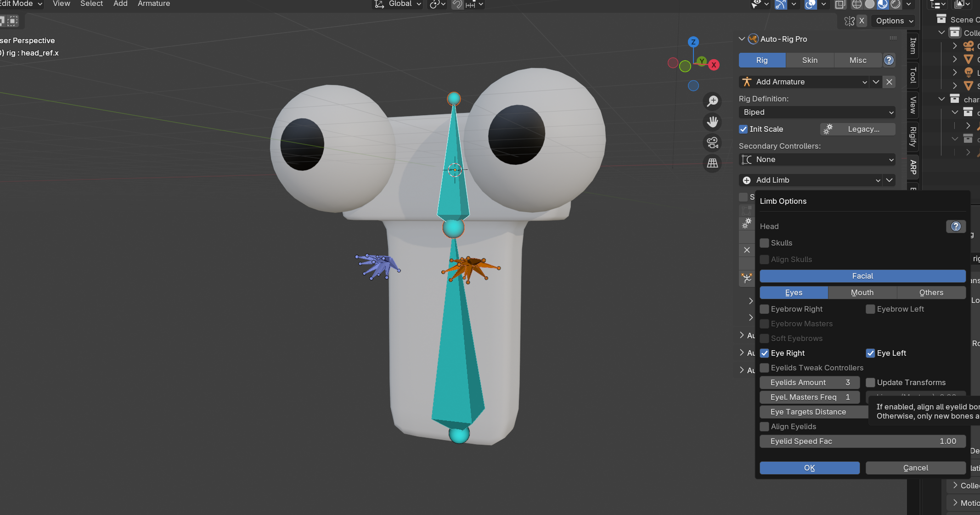Toggle viewport overlays icon
This screenshot has height=515, width=980.
pyautogui.click(x=811, y=4)
